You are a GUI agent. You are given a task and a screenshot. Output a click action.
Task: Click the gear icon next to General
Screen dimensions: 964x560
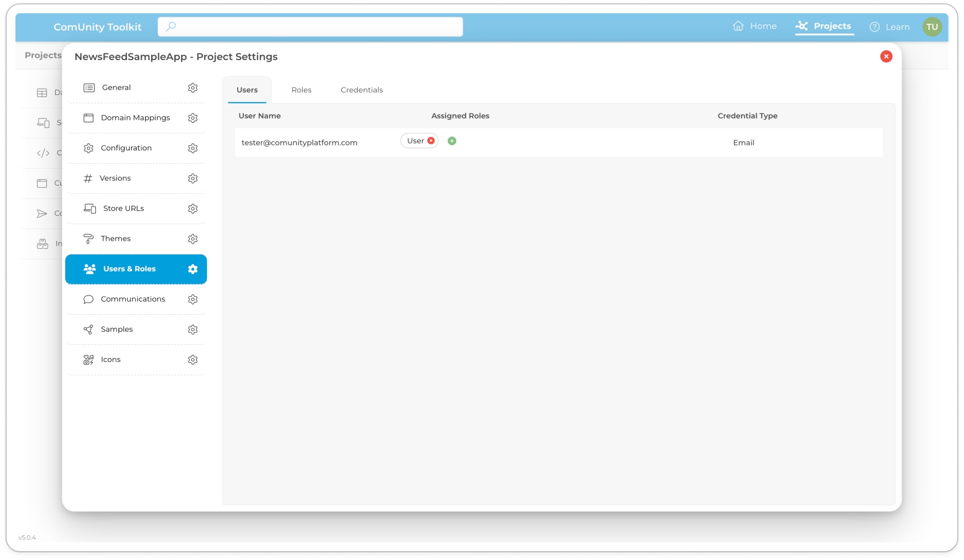(x=192, y=88)
